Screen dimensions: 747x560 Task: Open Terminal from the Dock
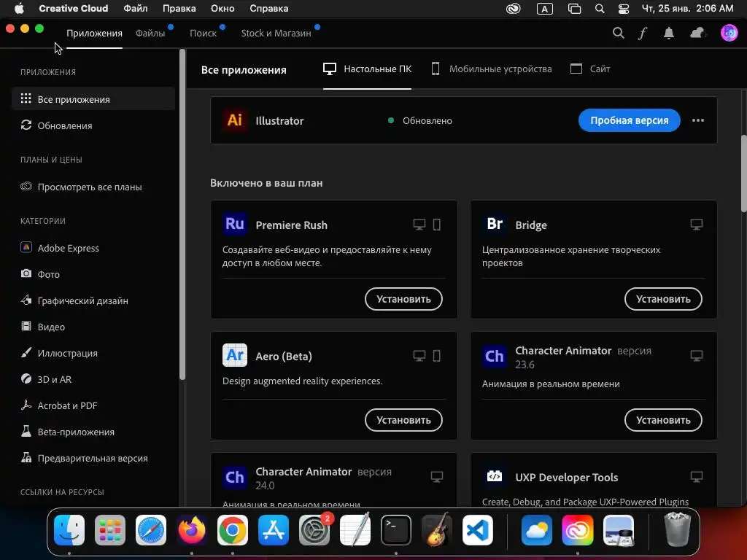point(396,529)
